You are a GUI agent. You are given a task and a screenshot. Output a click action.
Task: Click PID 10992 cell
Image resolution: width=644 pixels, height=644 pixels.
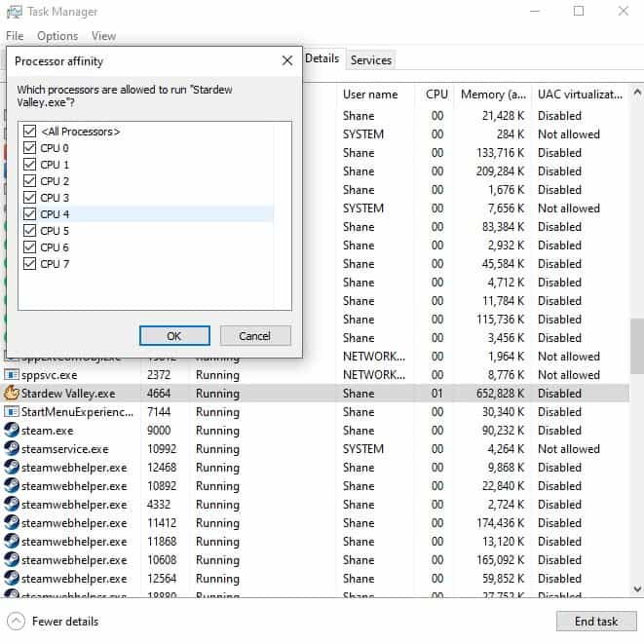pos(162,448)
